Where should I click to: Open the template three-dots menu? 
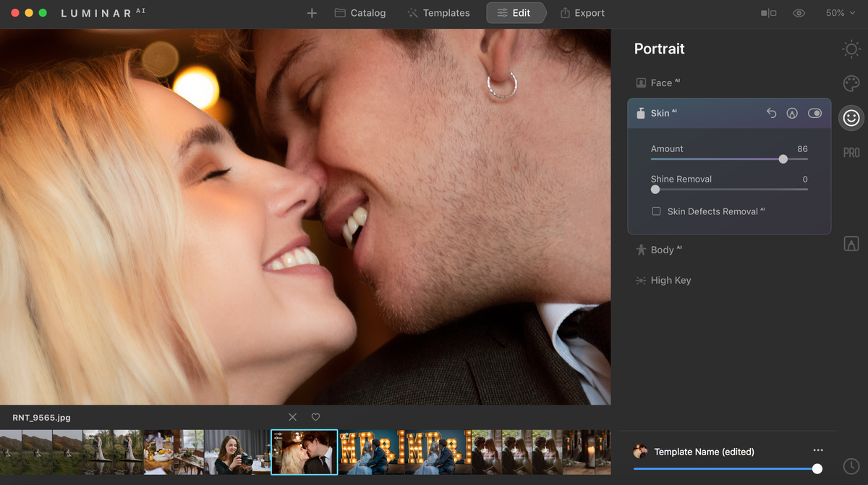(x=818, y=450)
